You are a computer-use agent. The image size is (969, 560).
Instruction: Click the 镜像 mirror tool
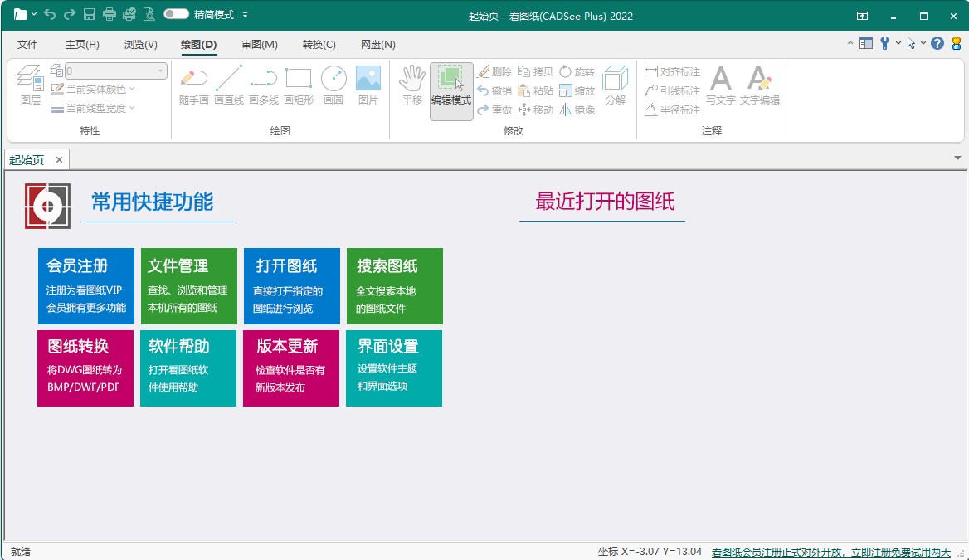[x=578, y=110]
